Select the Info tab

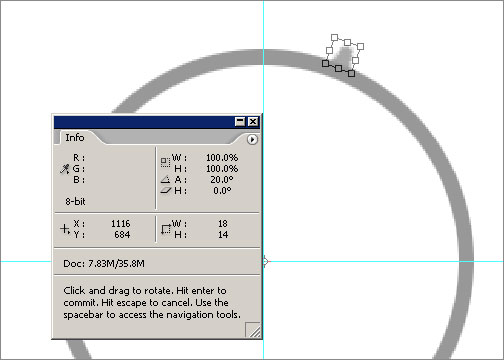click(75, 137)
